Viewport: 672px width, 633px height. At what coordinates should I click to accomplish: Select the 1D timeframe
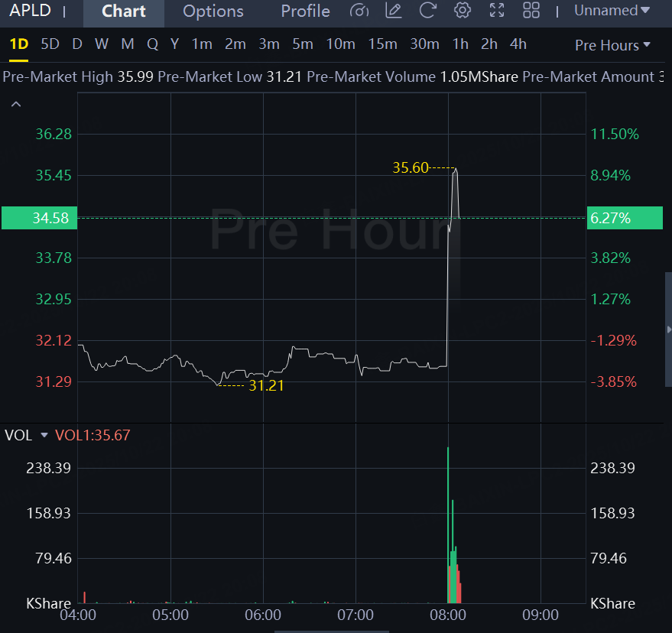click(19, 44)
